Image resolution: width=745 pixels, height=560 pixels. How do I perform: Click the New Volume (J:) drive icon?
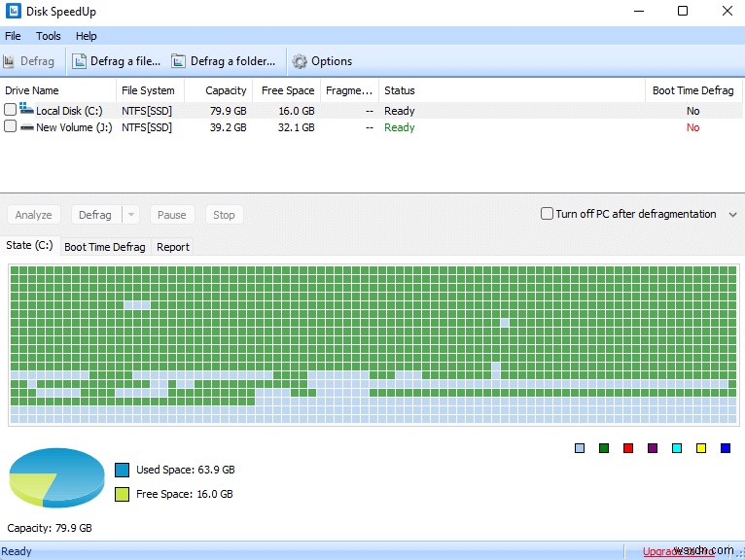point(27,127)
